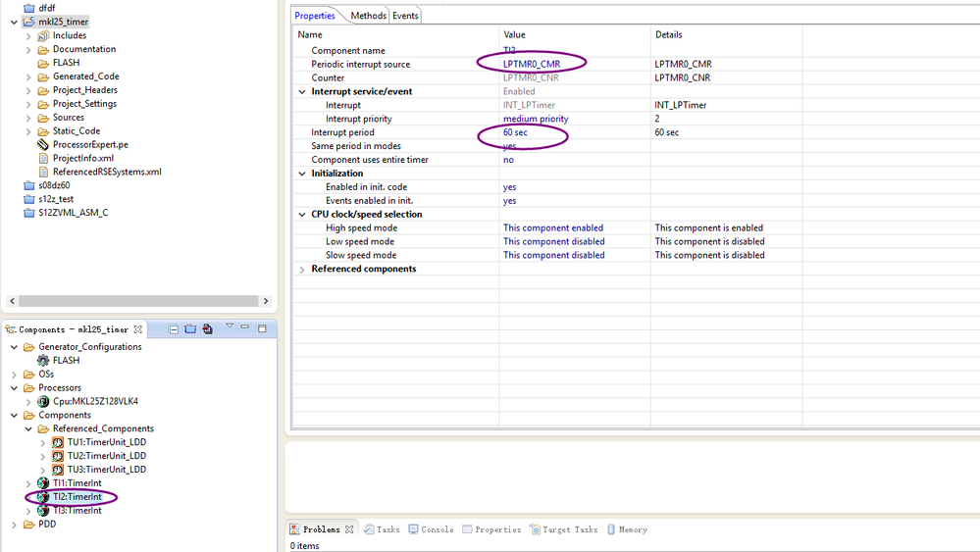Maximize the Components view panel
The height and width of the screenshot is (552, 980).
tap(262, 327)
